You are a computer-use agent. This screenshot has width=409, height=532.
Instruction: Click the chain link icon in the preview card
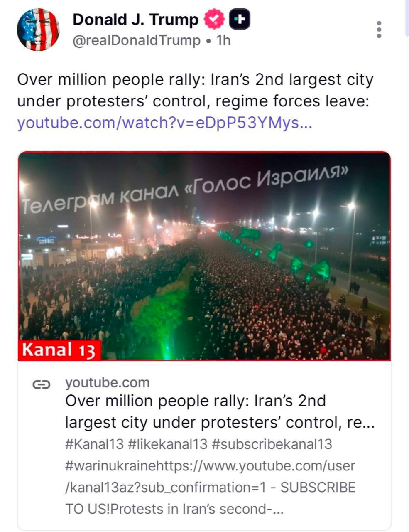[x=41, y=385]
